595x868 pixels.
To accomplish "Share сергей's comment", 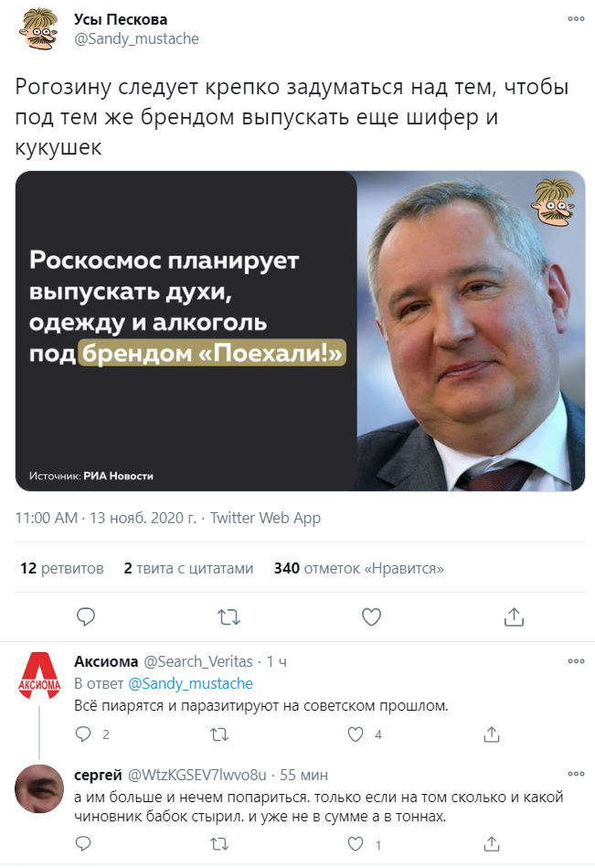I will 492,843.
